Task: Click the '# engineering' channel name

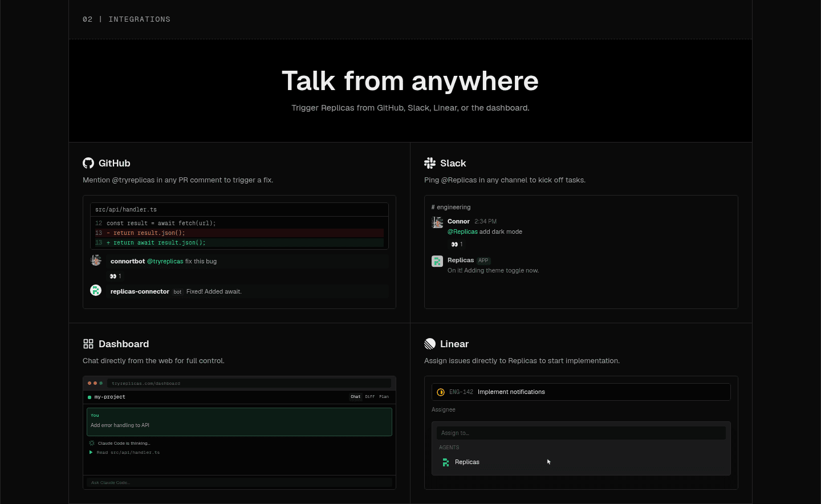Action: [451, 207]
